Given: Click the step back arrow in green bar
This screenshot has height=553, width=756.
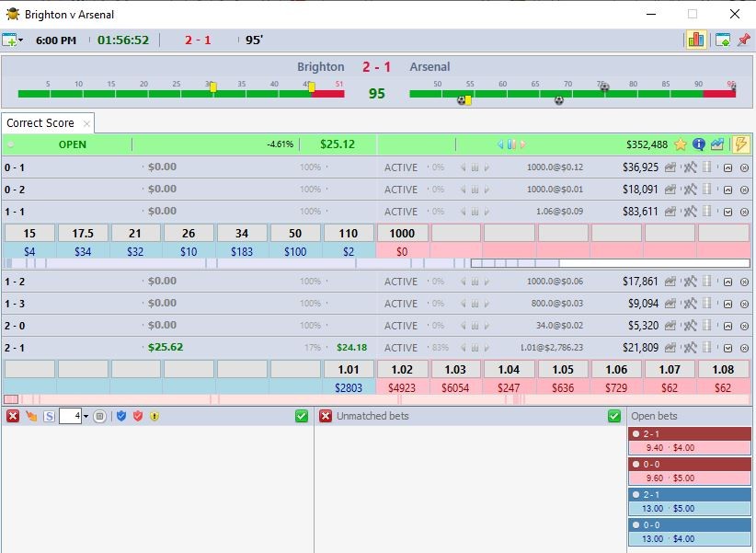Looking at the screenshot, I should tap(500, 144).
